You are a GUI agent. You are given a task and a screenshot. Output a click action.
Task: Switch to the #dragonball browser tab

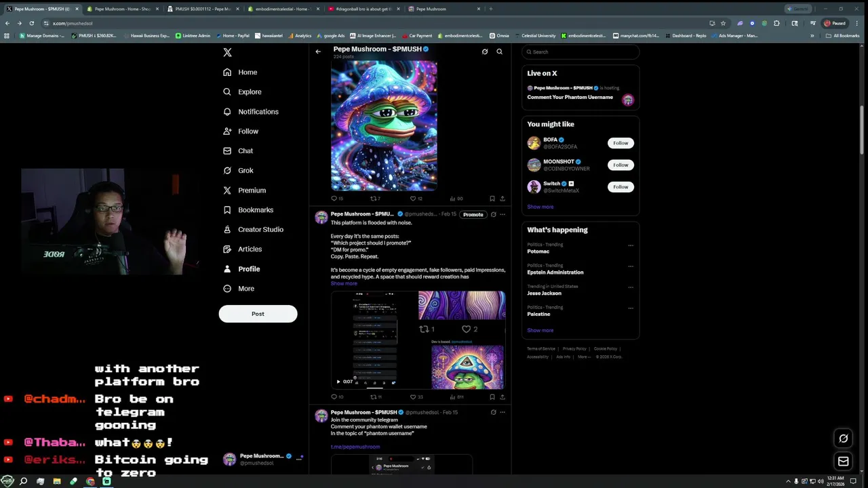[x=364, y=9]
